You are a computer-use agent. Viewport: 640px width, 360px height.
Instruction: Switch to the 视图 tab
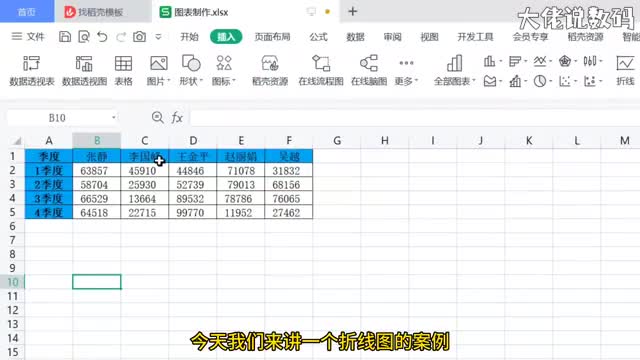tap(429, 37)
